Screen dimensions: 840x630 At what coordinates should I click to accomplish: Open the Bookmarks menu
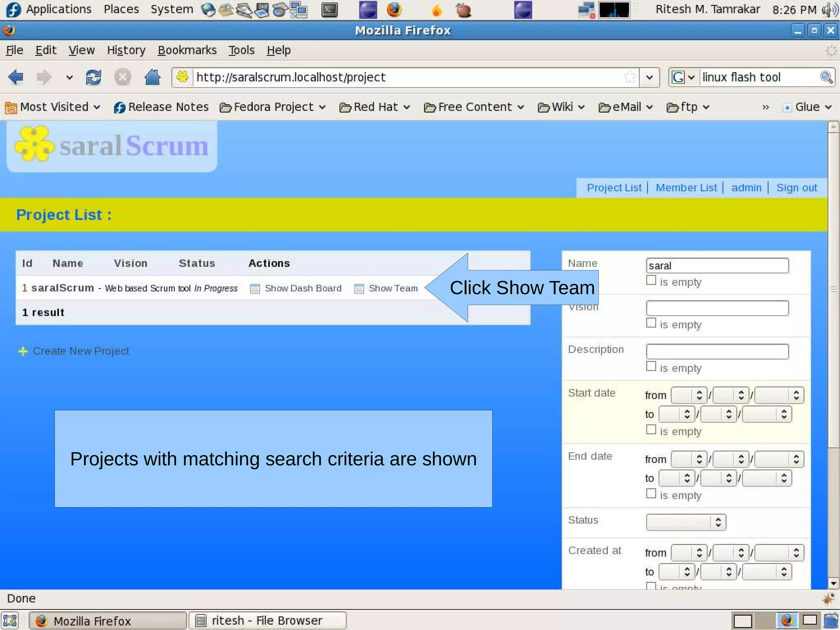pos(187,50)
